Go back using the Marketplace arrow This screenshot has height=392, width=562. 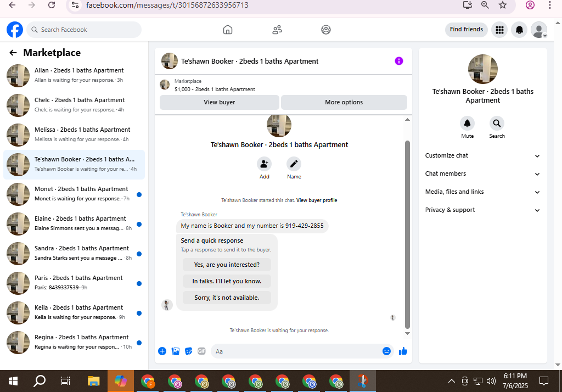(x=13, y=53)
